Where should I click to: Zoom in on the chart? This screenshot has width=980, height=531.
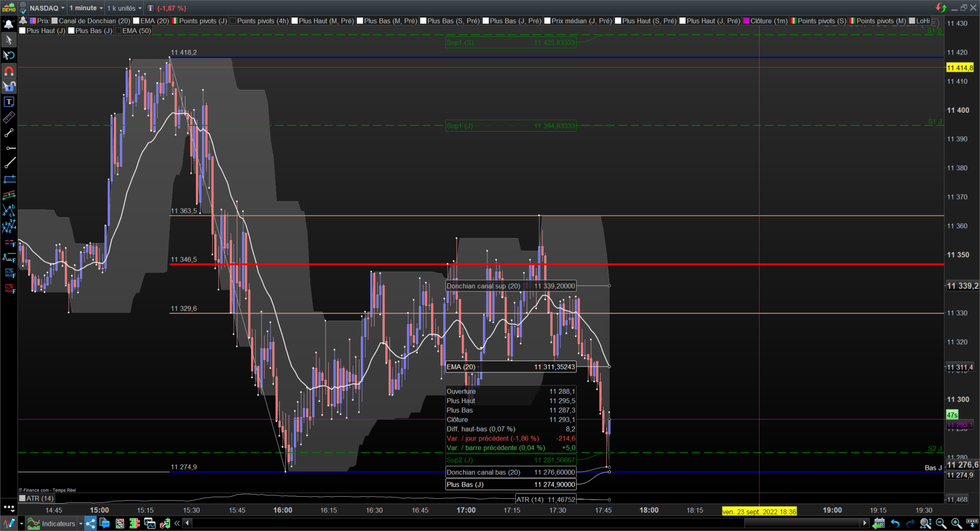(x=957, y=523)
